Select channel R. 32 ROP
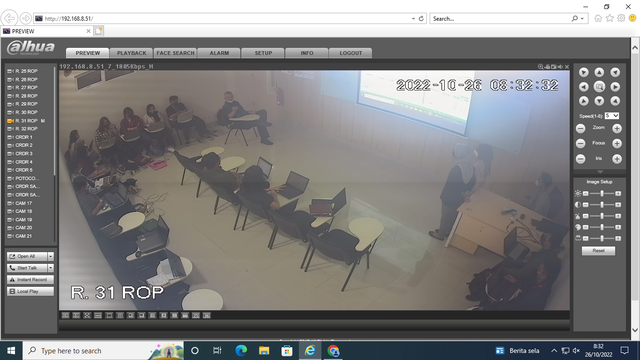 pos(27,129)
